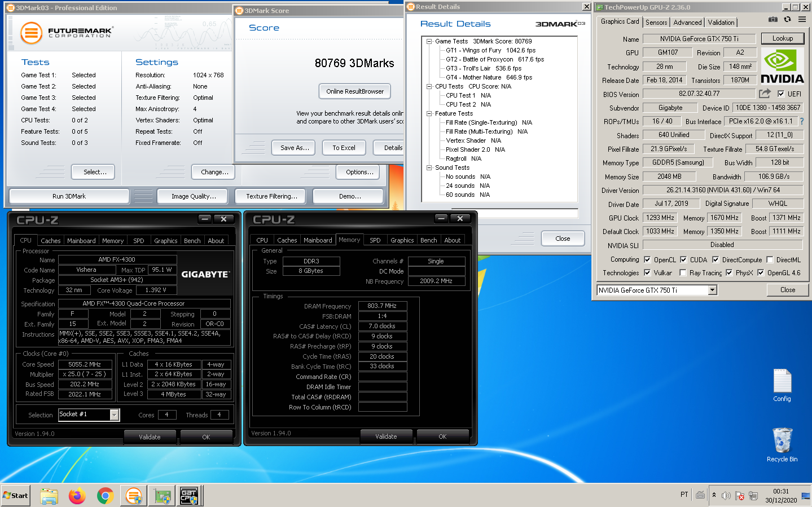Click the BIOS share/export arrow icon
This screenshot has height=507, width=812.
pos(765,94)
